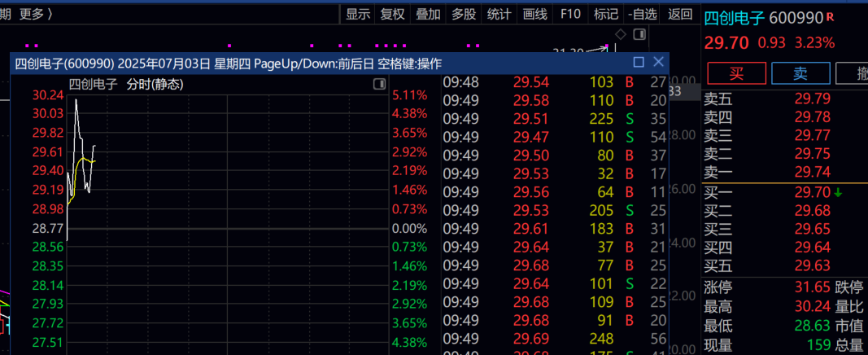Select the 叠加 overlay option

(x=428, y=15)
